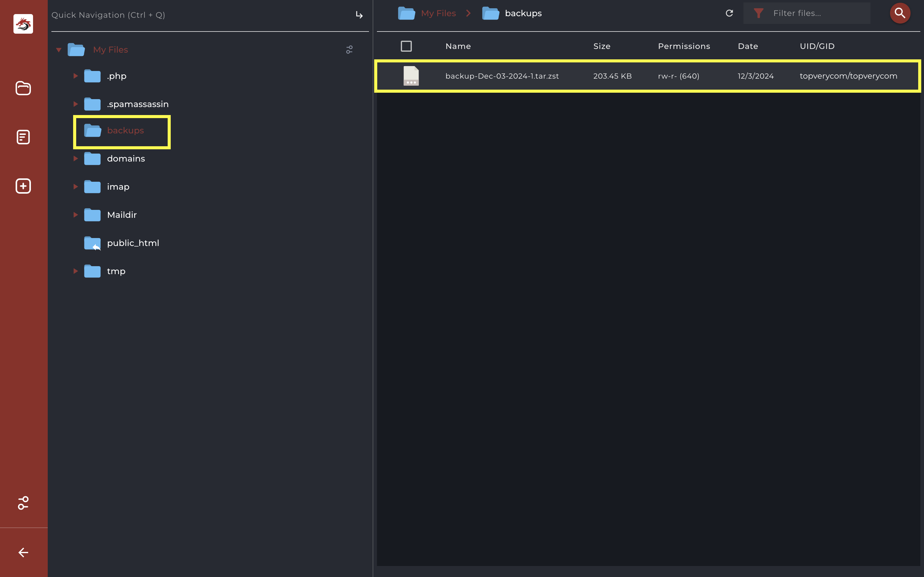Screen dimensions: 924x577
Task: Open the file manager folder sidebar icon
Action: point(23,88)
